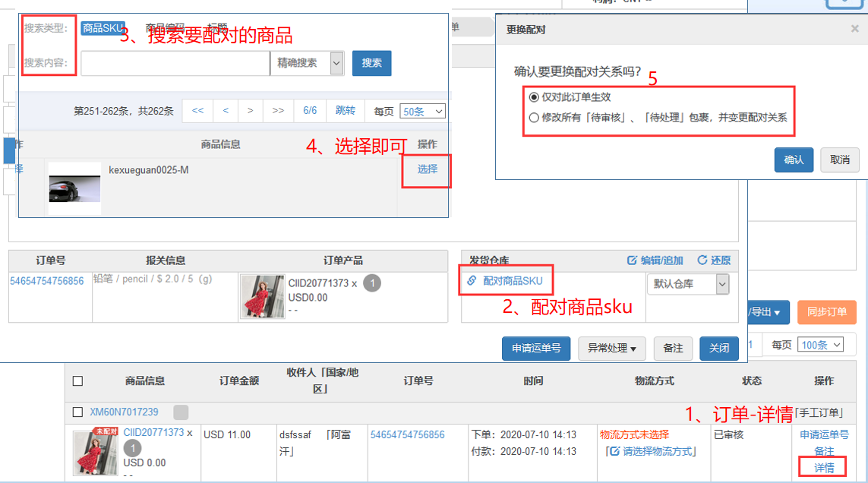Click the 请选择物流方式 edit icon
Viewport: 868px width, 483px height.
click(x=614, y=452)
